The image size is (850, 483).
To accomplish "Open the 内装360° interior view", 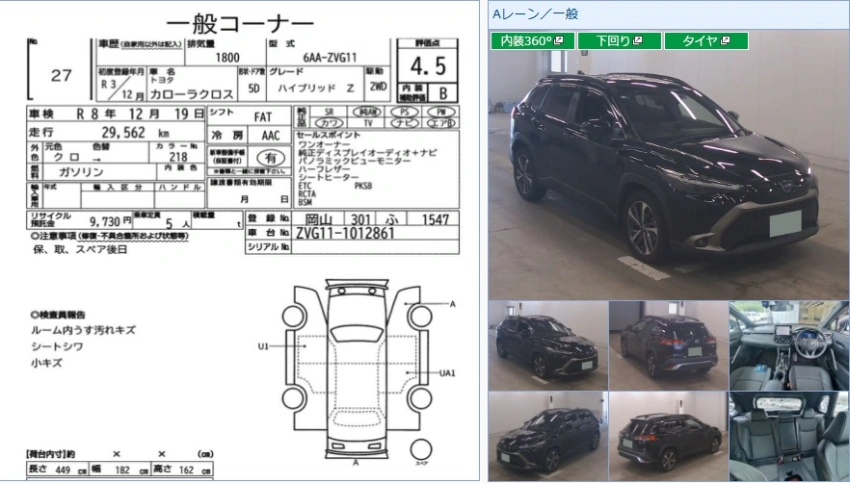I will (x=532, y=41).
